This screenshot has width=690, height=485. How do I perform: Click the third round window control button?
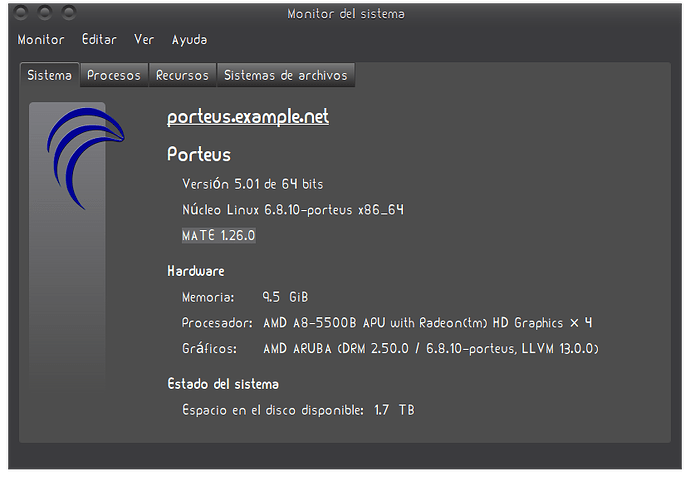click(69, 13)
